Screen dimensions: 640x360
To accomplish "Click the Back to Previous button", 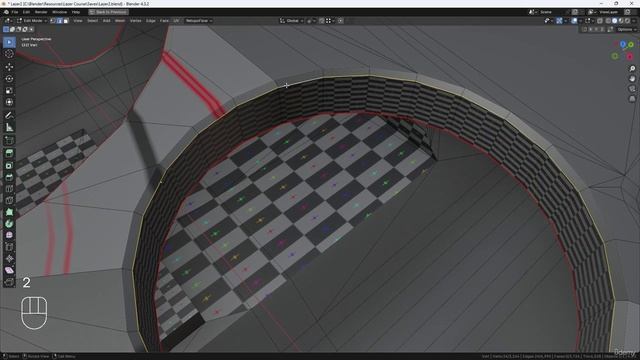I will tap(109, 12).
